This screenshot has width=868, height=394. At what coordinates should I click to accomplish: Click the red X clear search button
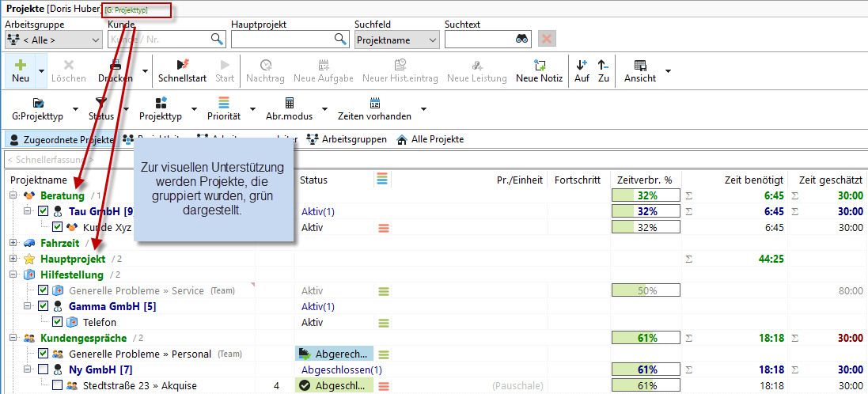coord(546,39)
